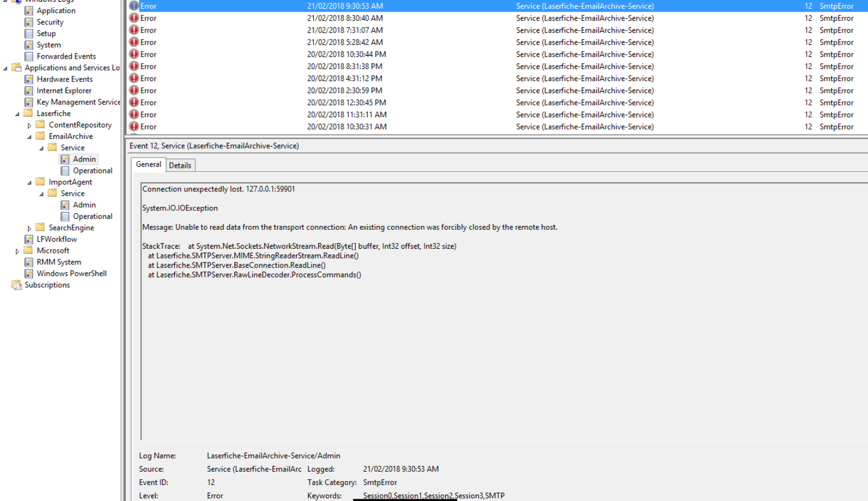Select the 20/02/2018 2:30:59 PM event

[497, 90]
